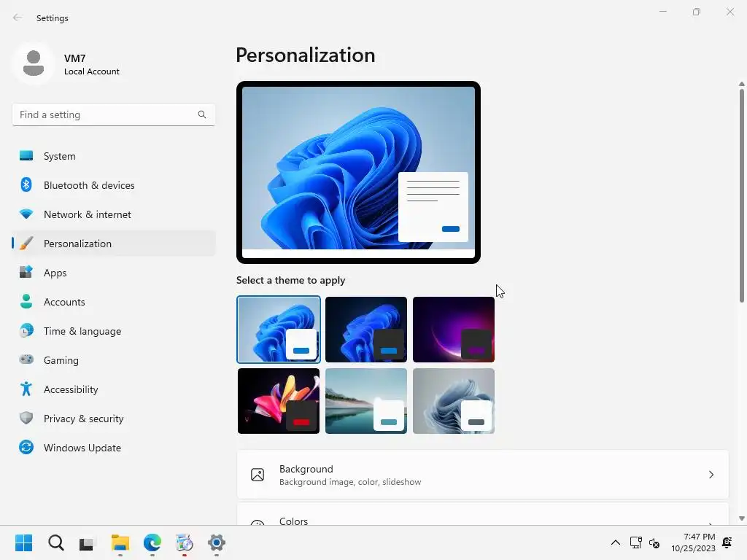Click the Gaming controller icon
Image resolution: width=747 pixels, height=560 pixels.
[x=26, y=359]
